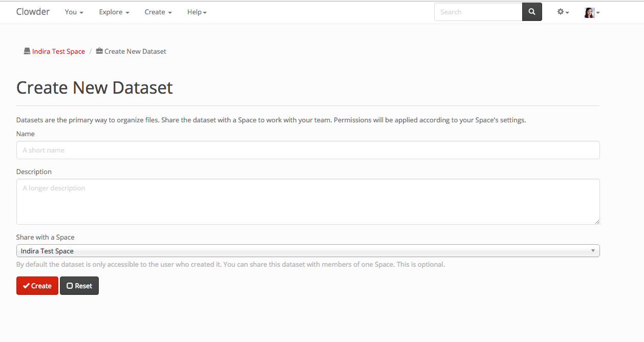Expand the You menu
This screenshot has height=342, width=644.
[x=74, y=12]
